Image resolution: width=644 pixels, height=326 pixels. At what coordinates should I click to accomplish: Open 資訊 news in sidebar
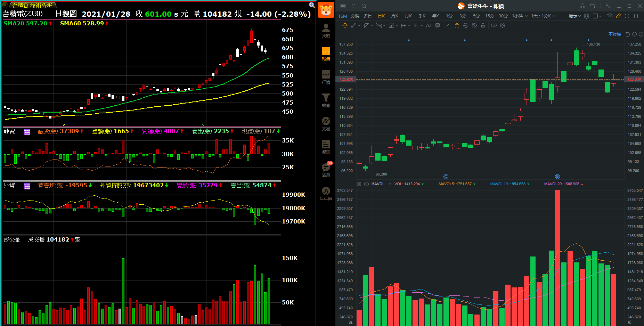(326, 147)
